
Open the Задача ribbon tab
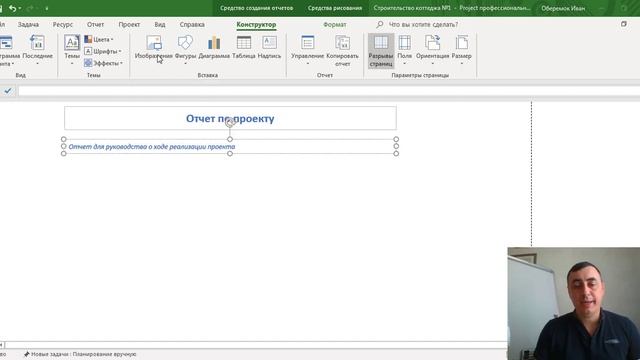28,24
